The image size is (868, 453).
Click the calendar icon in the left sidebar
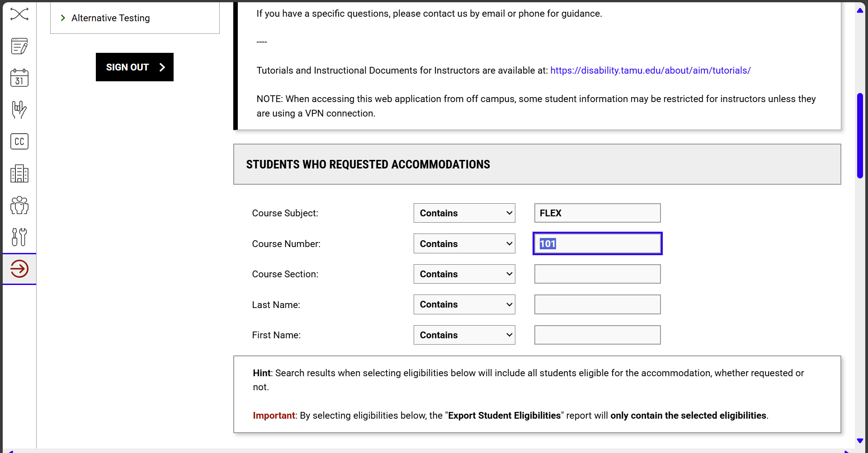click(x=19, y=78)
